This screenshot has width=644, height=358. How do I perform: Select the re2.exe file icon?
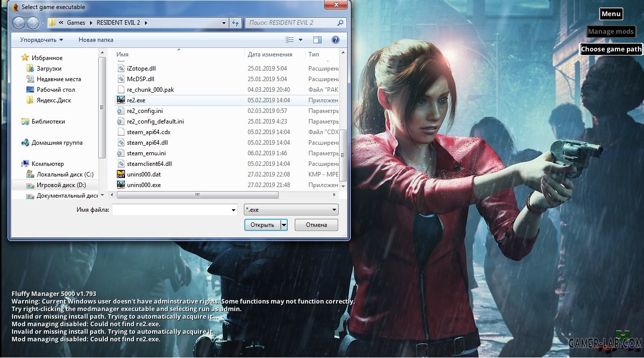click(x=121, y=100)
